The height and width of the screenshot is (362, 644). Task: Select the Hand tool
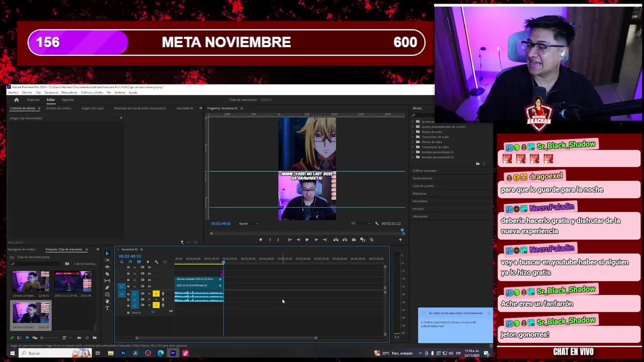107,301
